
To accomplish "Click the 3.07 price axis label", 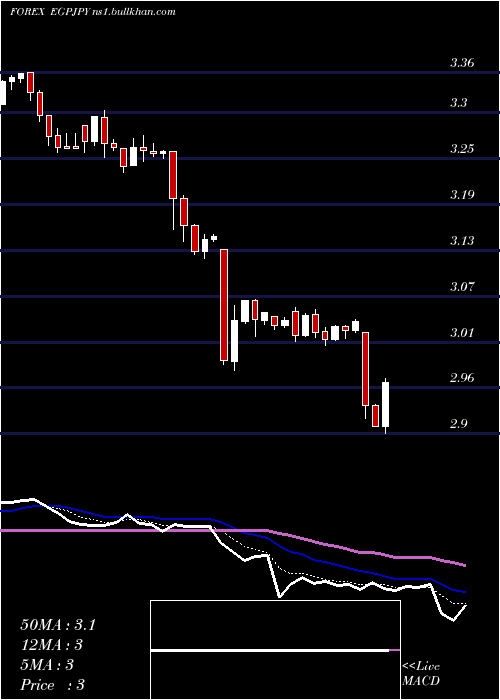I will (x=462, y=287).
